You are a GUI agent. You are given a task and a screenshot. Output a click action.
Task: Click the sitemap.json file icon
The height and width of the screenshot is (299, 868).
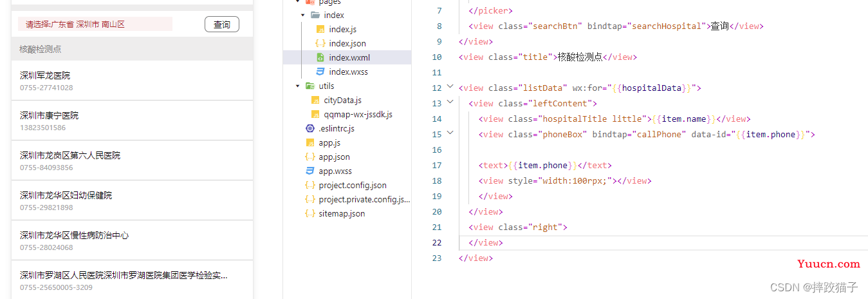coord(310,213)
